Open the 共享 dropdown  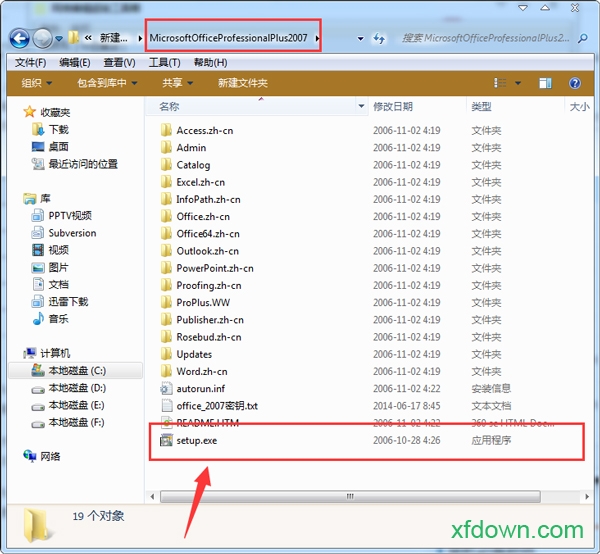tap(178, 83)
